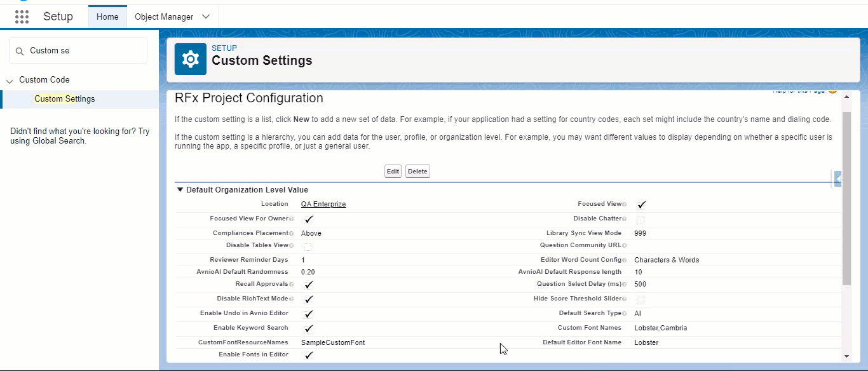
Task: Toggle the Focused View checkbox
Action: coord(641,205)
